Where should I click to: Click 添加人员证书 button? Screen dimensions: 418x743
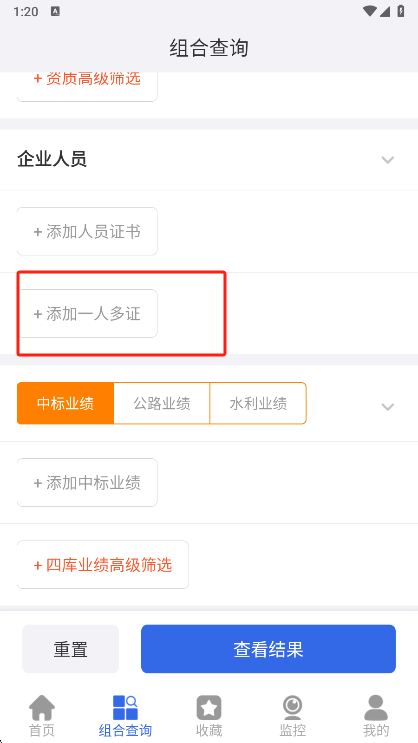87,232
